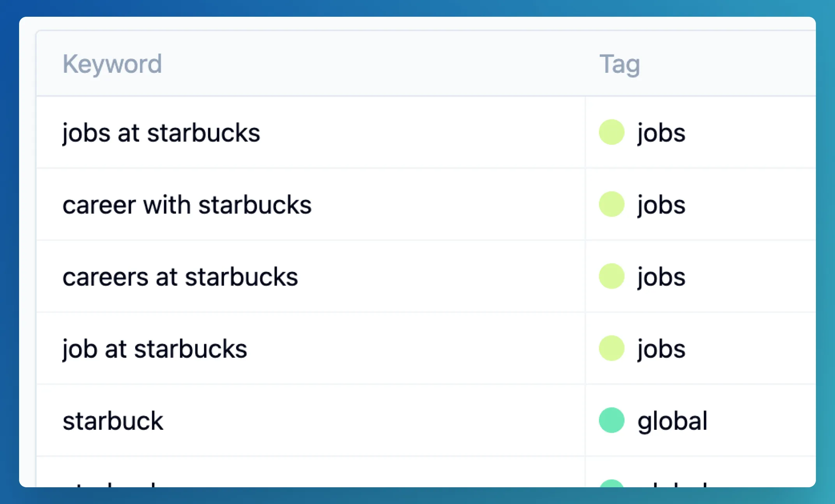Select the keyword 'starbuck'
Viewport: 835px width, 504px height.
[113, 420]
